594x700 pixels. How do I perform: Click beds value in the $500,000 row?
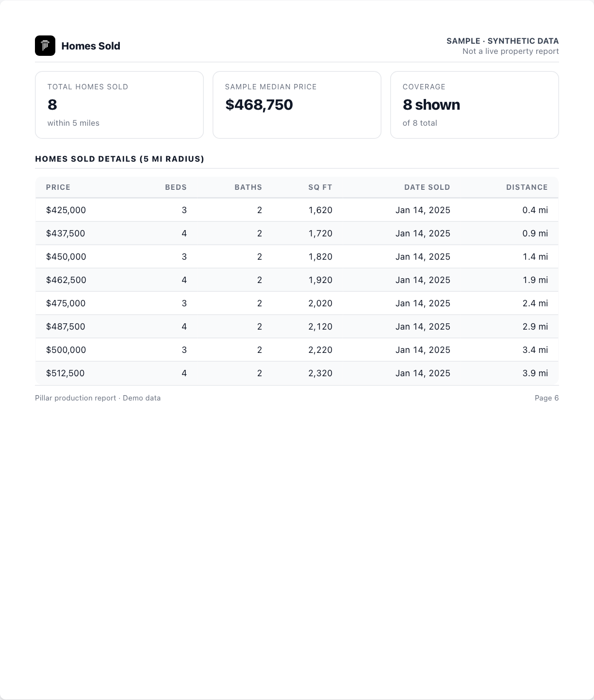pos(184,350)
